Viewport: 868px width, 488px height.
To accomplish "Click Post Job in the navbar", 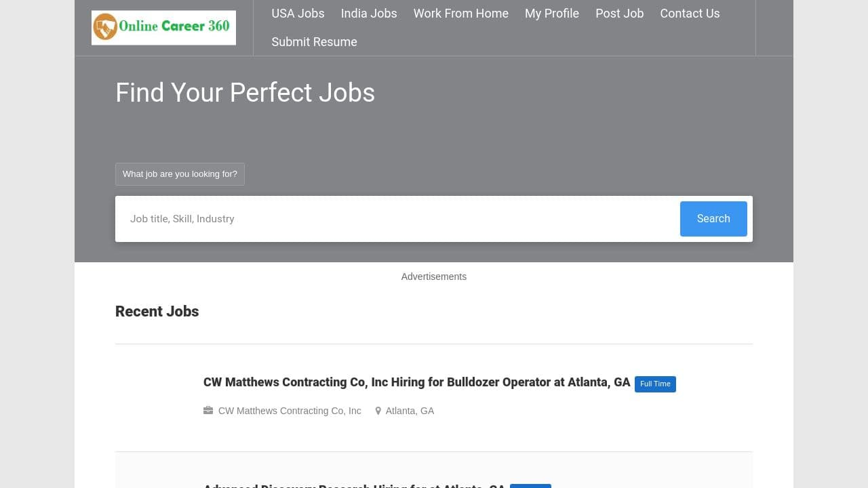I will pyautogui.click(x=619, y=14).
